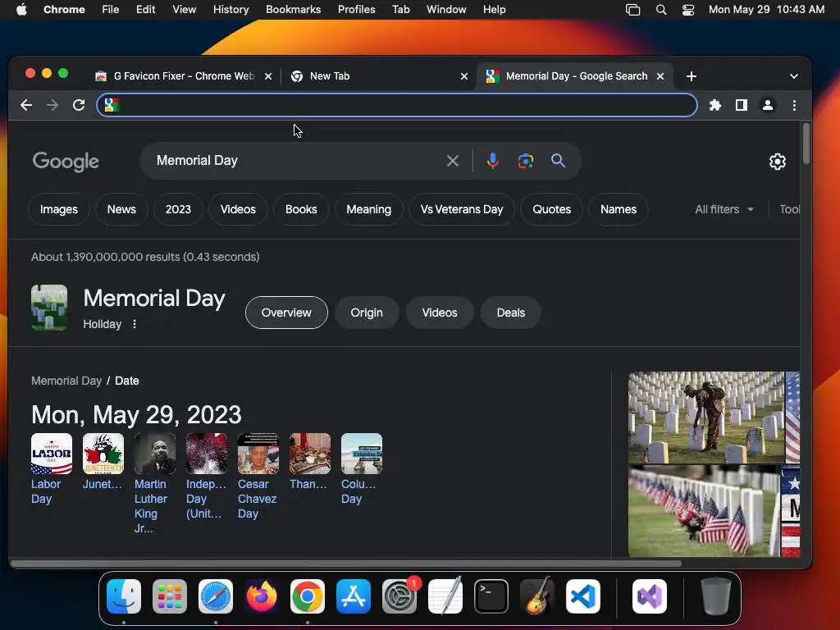The image size is (840, 630).
Task: Open a new tab with plus button
Action: [692, 76]
